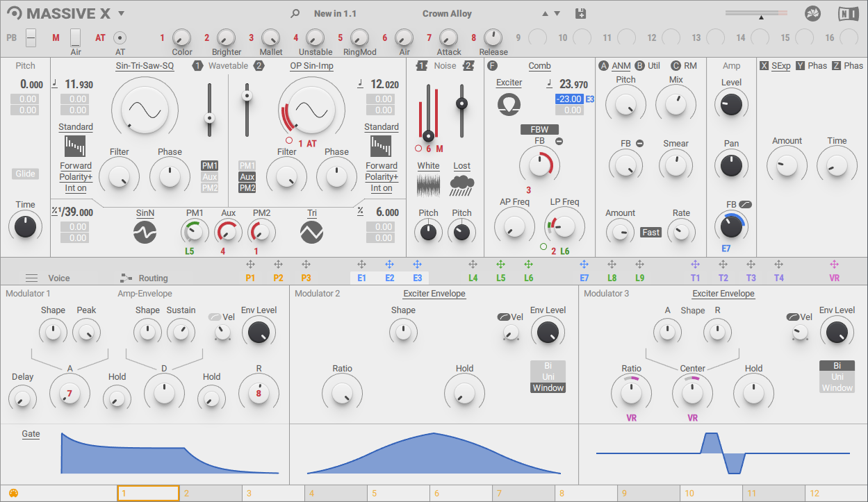
Task: Open the Sin-Tri-Saw-SQ wavetable selector
Action: (x=145, y=66)
